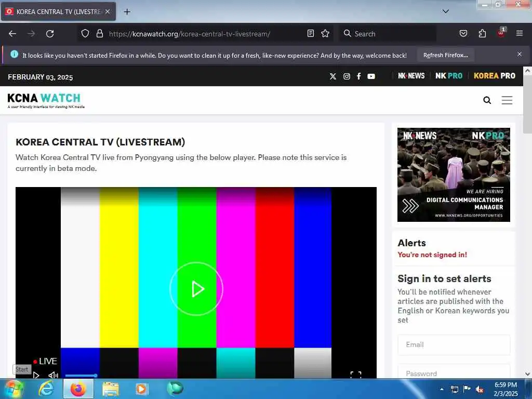Click the Firefox Search box

point(388,34)
